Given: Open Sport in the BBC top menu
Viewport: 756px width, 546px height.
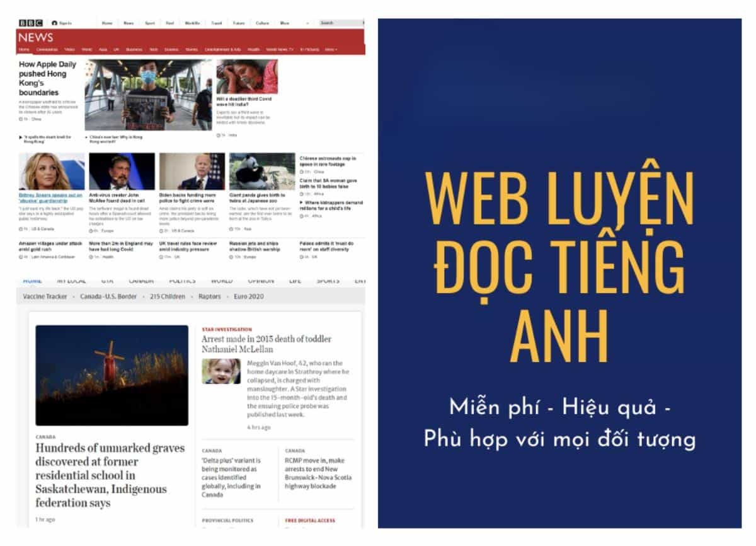Looking at the screenshot, I should click(149, 23).
